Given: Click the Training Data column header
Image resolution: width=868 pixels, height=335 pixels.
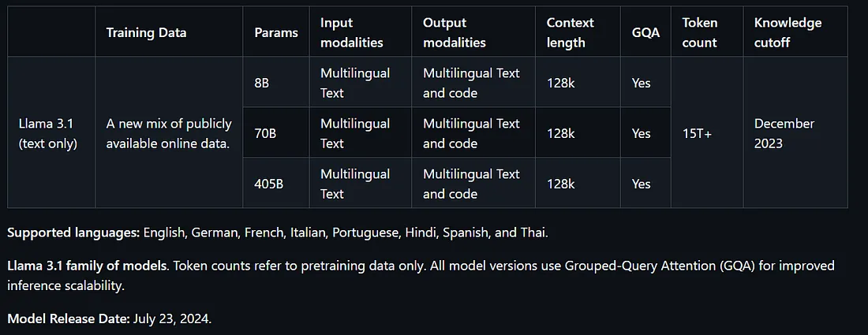Looking at the screenshot, I should (169, 32).
